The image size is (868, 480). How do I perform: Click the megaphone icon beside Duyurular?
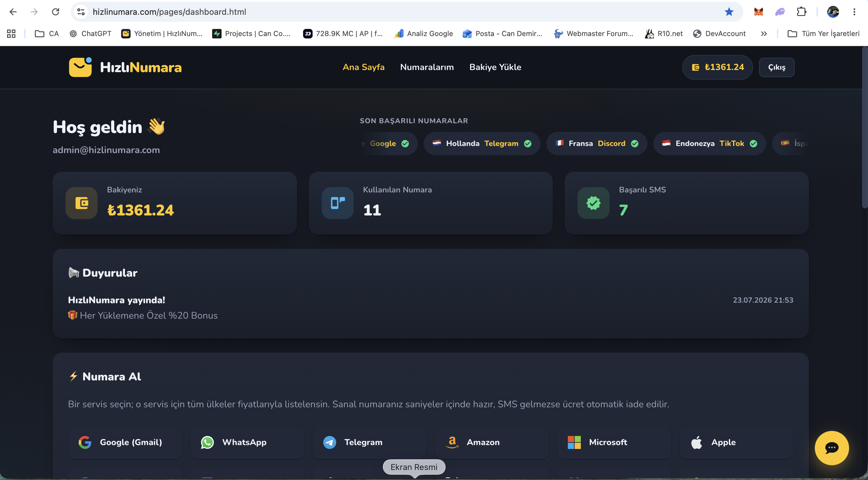tap(74, 273)
